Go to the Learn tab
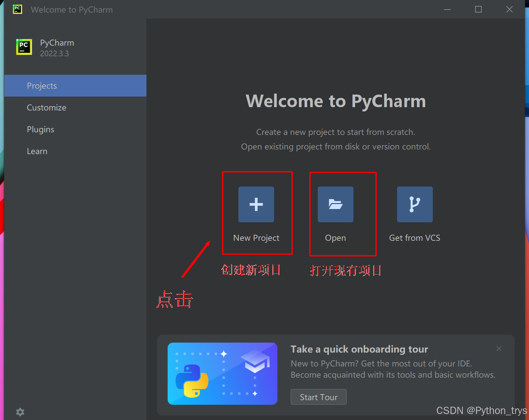The width and height of the screenshot is (529, 420). coord(75,151)
